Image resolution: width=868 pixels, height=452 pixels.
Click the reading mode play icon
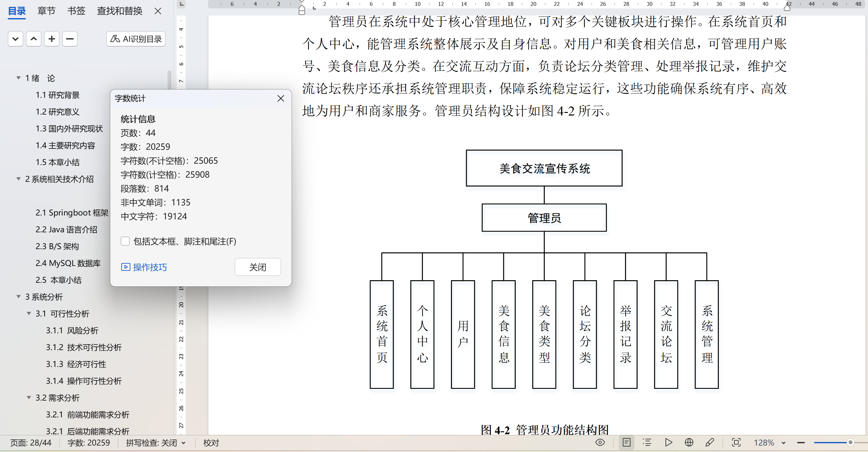668,442
